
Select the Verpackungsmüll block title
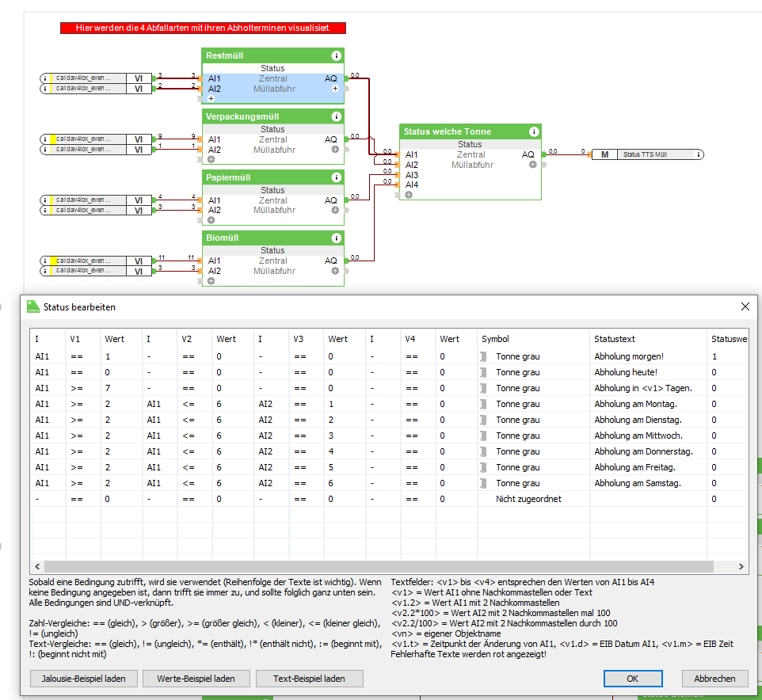coord(242,116)
